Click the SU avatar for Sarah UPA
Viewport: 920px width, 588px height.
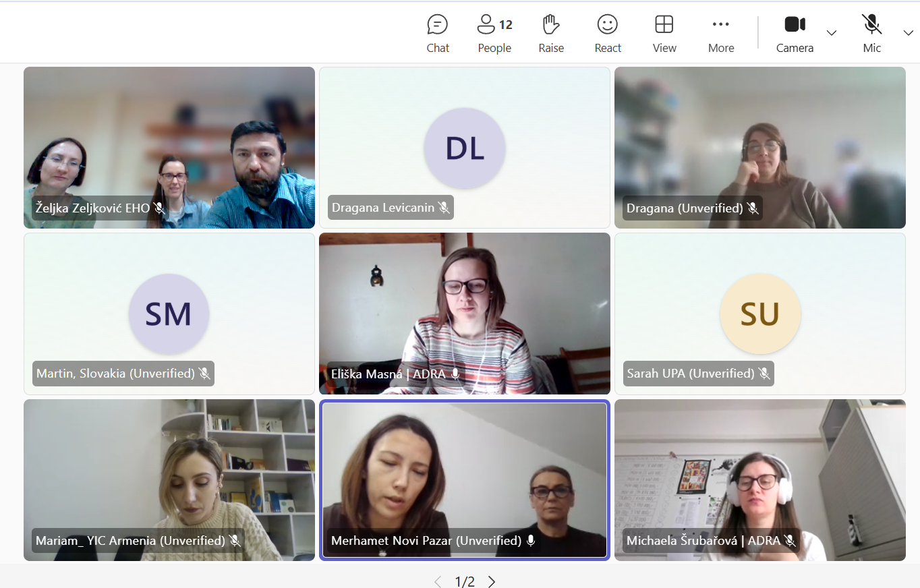coord(760,314)
